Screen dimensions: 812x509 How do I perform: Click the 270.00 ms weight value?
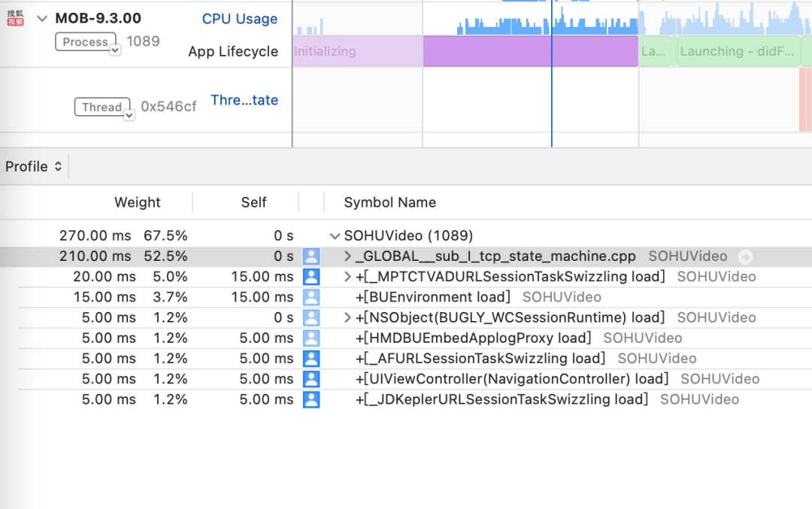(x=95, y=236)
